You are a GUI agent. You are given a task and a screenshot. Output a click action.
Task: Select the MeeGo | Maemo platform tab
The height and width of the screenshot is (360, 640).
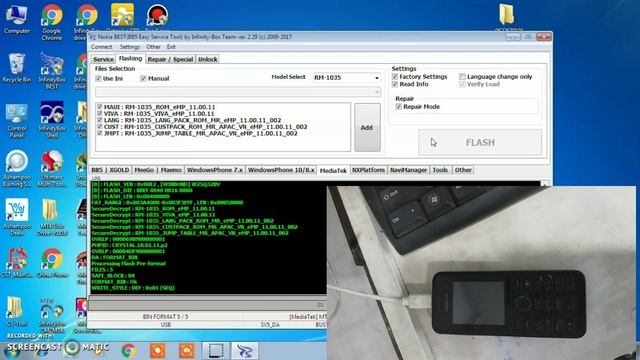(x=158, y=170)
